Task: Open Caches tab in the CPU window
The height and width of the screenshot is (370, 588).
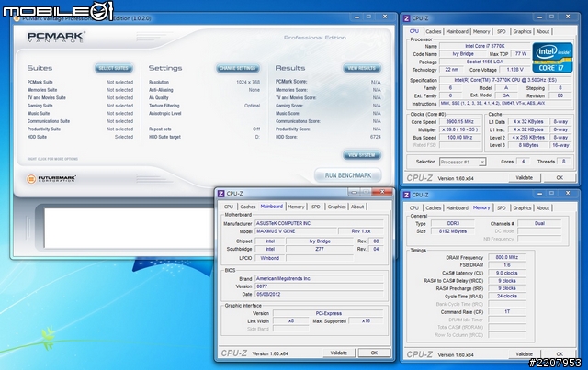Action: point(434,31)
